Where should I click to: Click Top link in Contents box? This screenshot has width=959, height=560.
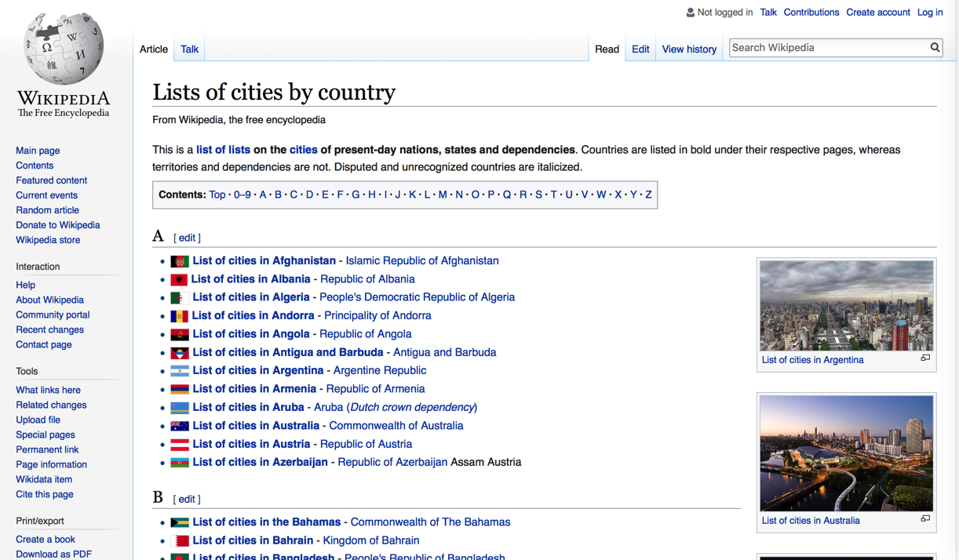pyautogui.click(x=217, y=195)
